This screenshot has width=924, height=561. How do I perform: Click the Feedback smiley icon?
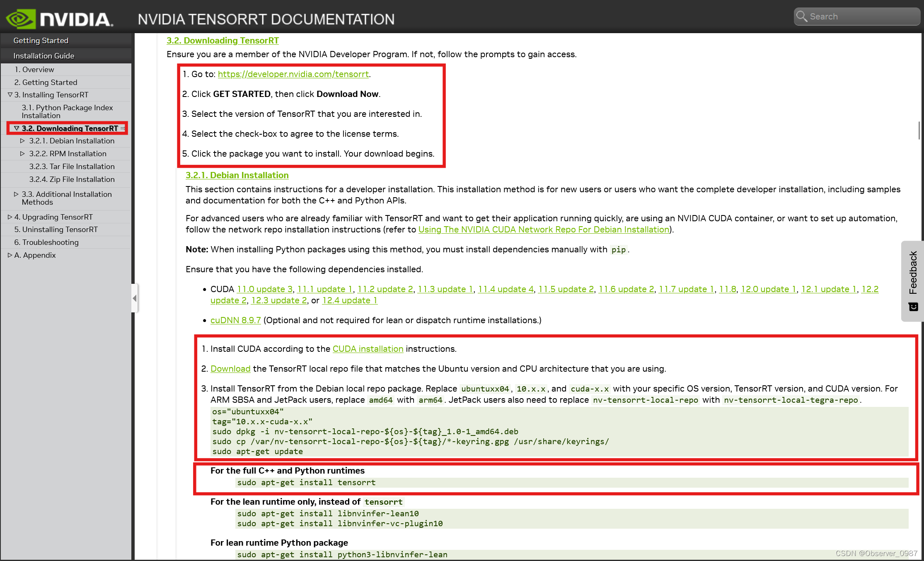click(x=913, y=307)
